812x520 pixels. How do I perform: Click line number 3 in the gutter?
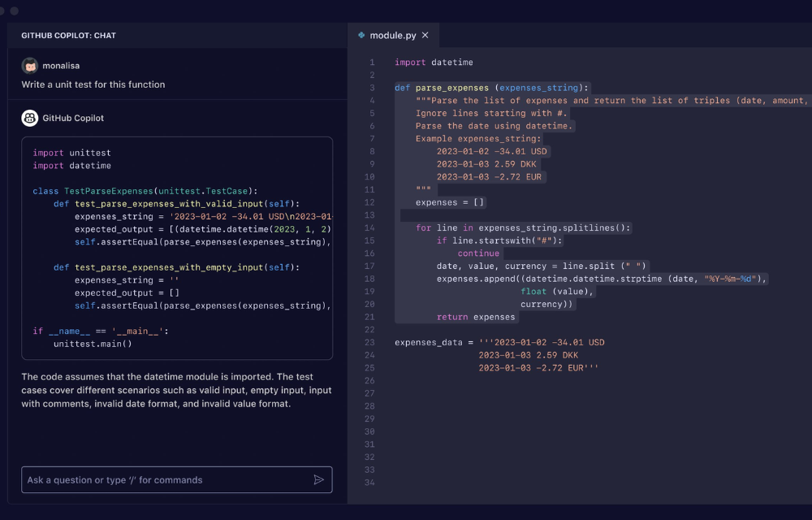coord(372,88)
